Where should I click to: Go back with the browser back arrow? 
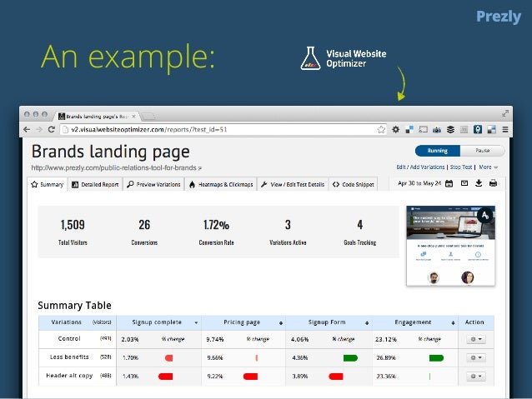(27, 129)
